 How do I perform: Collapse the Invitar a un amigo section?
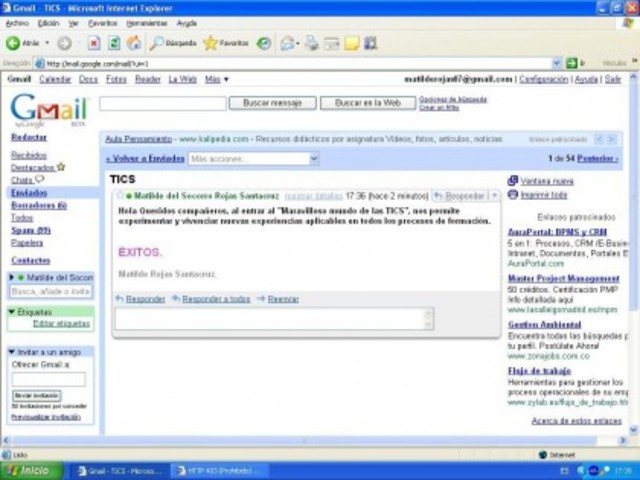pyautogui.click(x=12, y=352)
